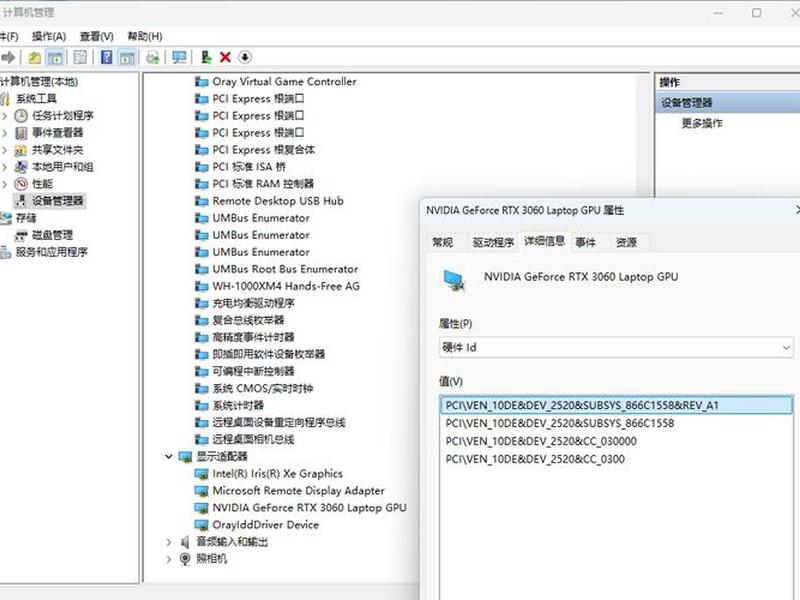This screenshot has height=600, width=800.
Task: Select 磁盘管理 in the left tree
Action: point(53,235)
